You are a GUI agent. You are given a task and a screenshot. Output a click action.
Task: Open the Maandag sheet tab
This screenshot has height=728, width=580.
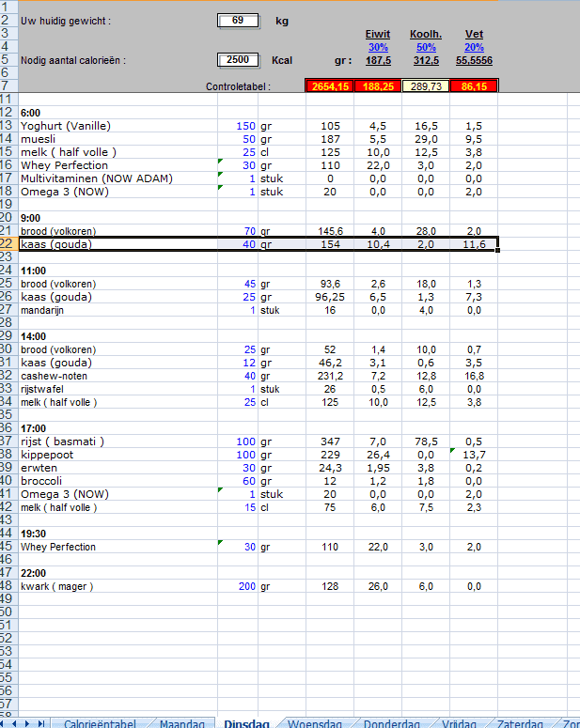pyautogui.click(x=181, y=723)
